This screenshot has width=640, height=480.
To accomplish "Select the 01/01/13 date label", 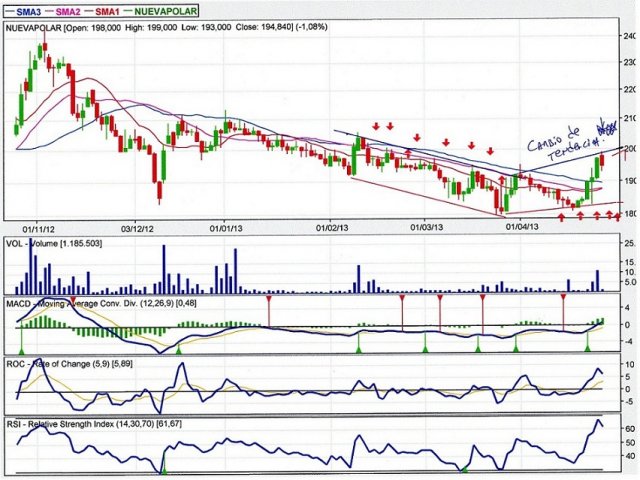I will (226, 228).
